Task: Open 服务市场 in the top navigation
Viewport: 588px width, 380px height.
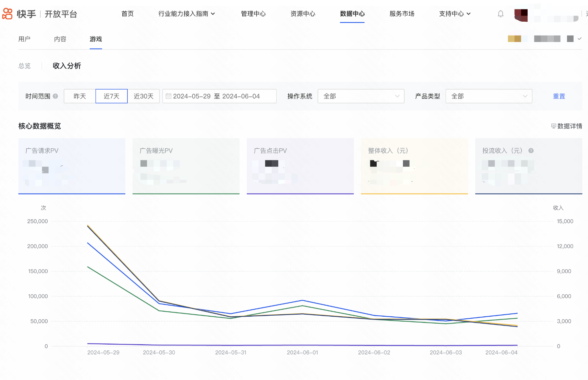Action: pyautogui.click(x=402, y=14)
